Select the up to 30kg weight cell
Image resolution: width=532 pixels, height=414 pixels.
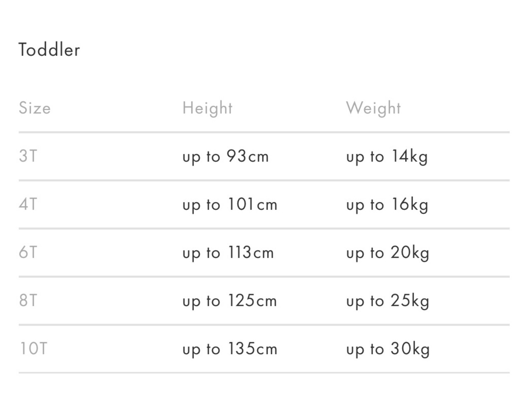(388, 349)
